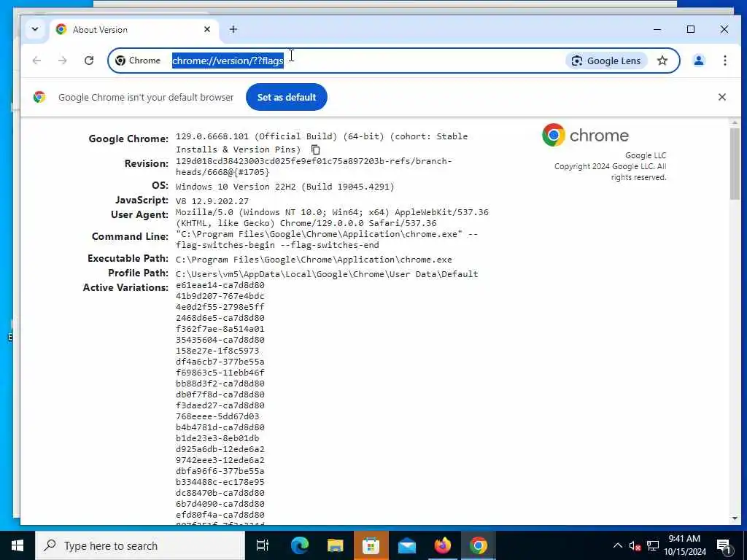Click variation 4e0d2f55-2798e5ff
Viewport: 747px width, 560px height.
point(220,307)
